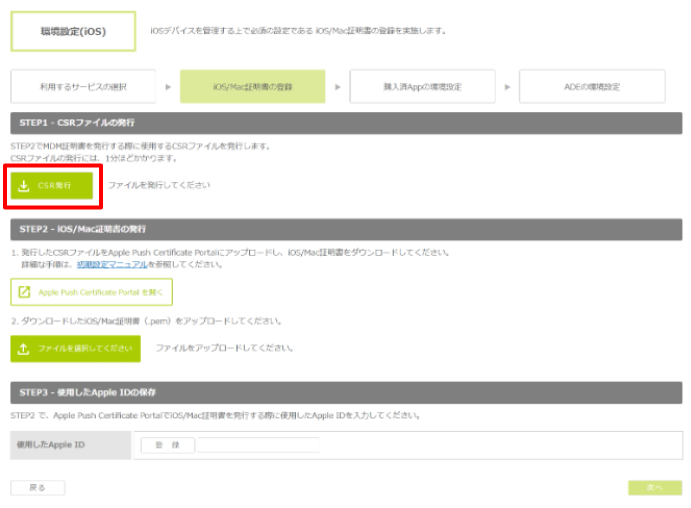Viewport: 691px width, 508px height.
Task: Click the upload icon on ファイルを選択してください button
Action: click(x=24, y=348)
